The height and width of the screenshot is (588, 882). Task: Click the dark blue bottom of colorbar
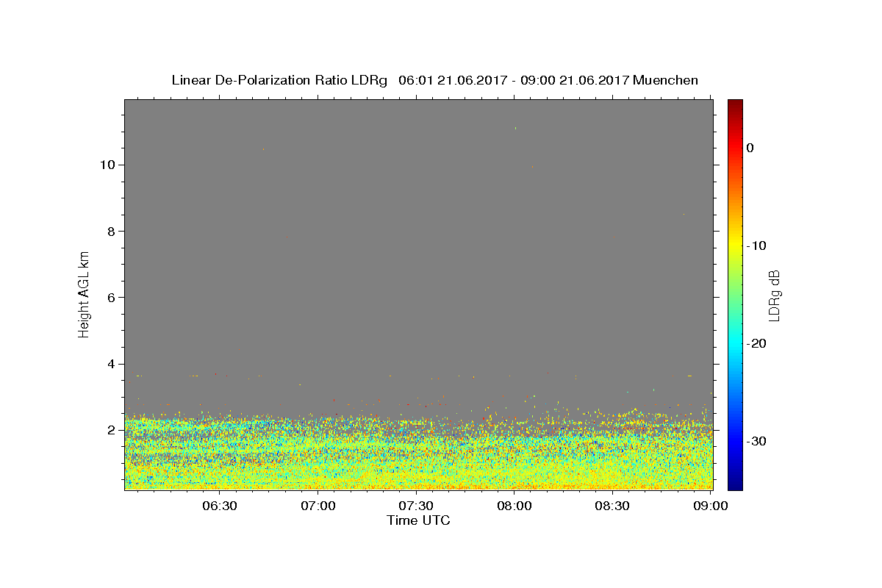(x=735, y=485)
